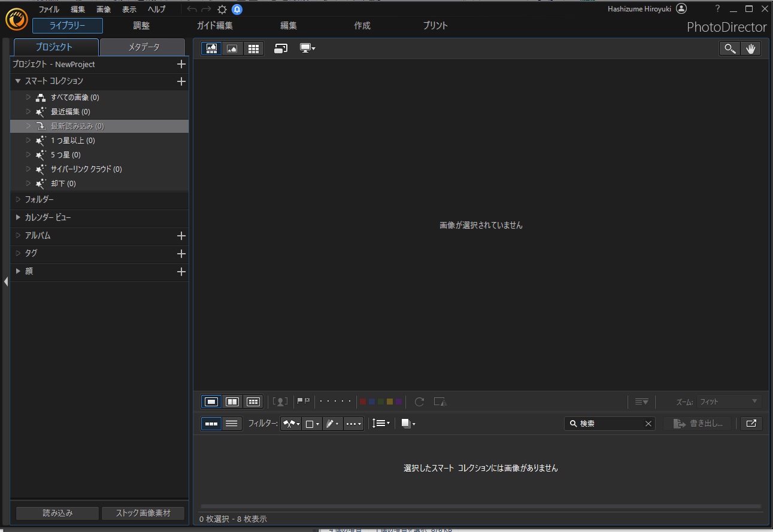The width and height of the screenshot is (773, 532).
Task: Apply the yellow color label
Action: point(390,402)
